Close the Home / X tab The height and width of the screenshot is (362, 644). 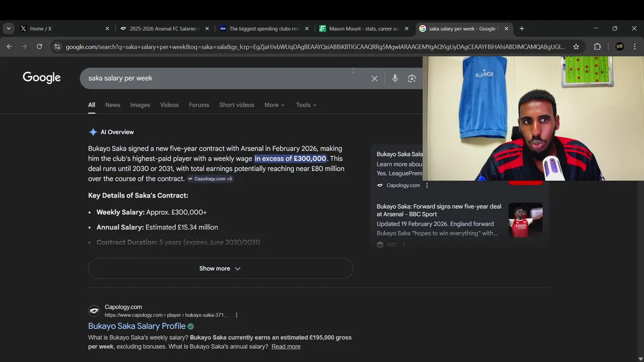point(107,29)
